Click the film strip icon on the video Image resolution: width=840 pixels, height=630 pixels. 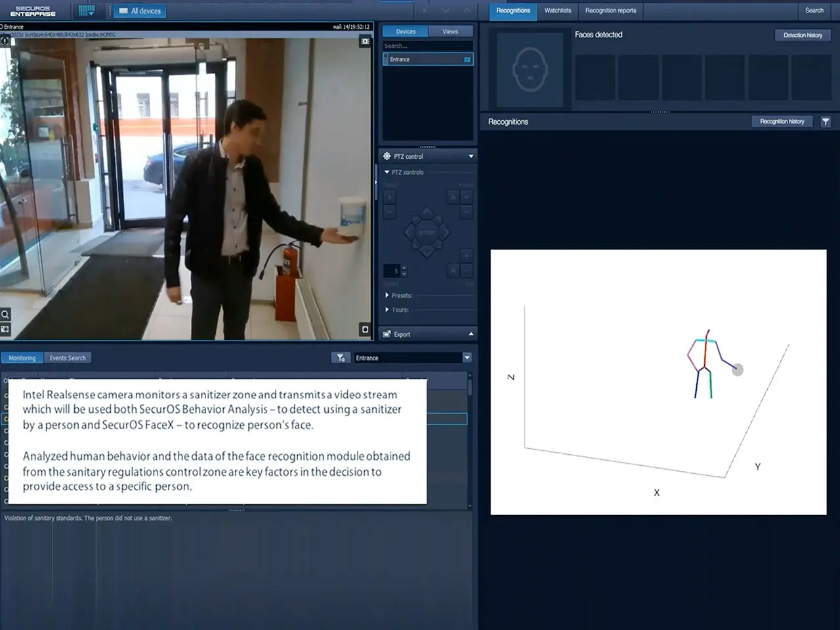pyautogui.click(x=365, y=41)
